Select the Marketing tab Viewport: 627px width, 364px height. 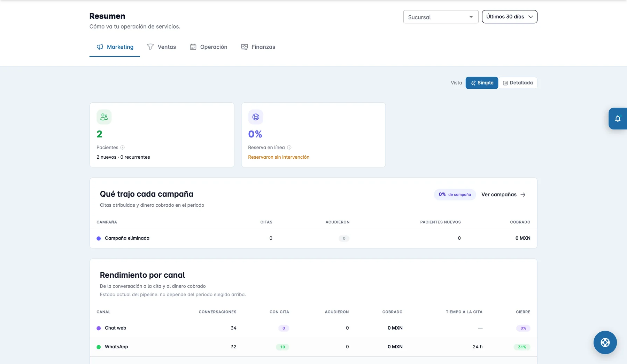[x=115, y=47]
